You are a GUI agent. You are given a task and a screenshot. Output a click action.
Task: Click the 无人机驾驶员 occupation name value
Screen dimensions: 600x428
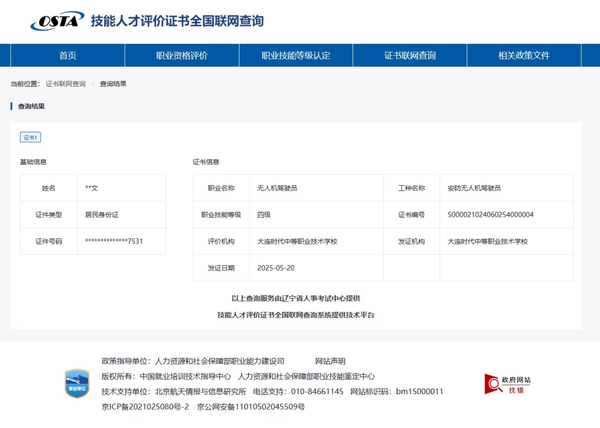point(277,187)
